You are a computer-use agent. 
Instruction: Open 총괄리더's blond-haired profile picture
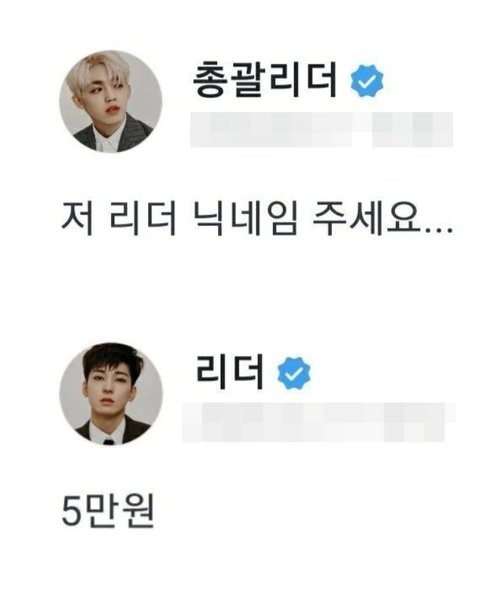click(111, 101)
